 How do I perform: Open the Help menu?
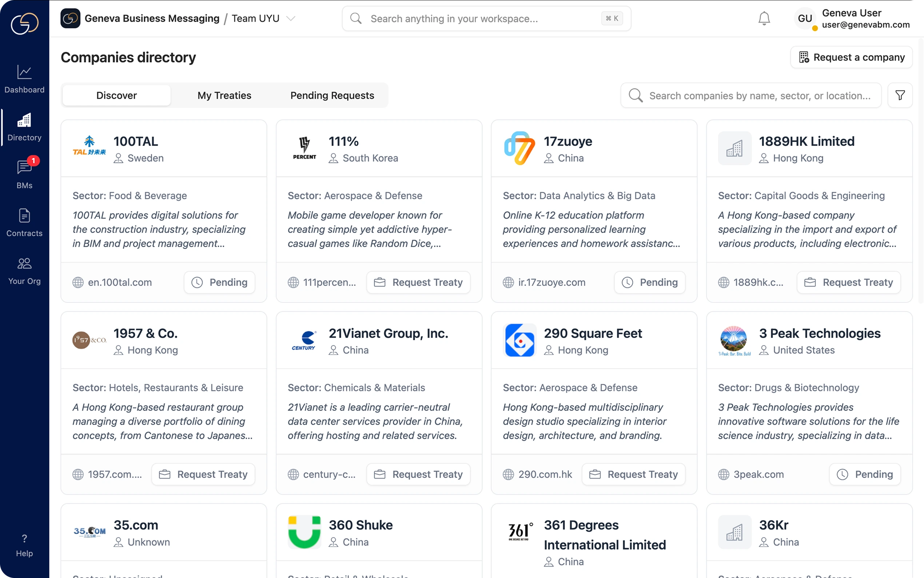click(24, 546)
